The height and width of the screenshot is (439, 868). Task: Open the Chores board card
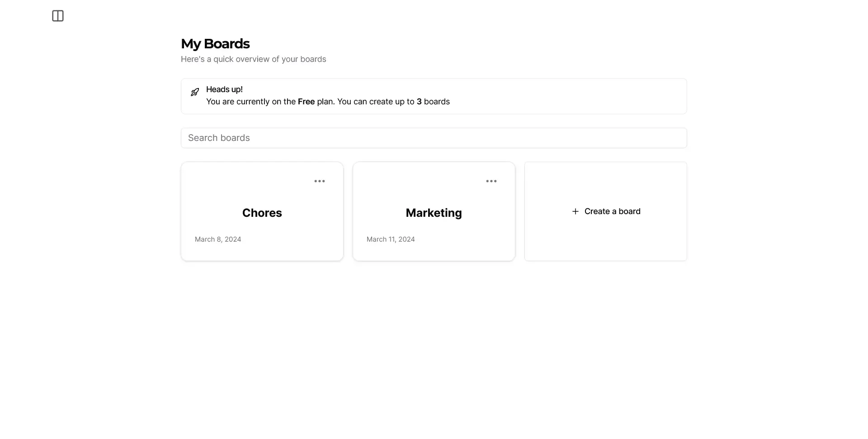pos(262,211)
